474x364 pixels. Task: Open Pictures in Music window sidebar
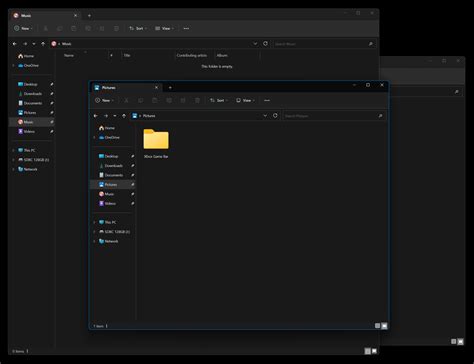tap(27, 113)
